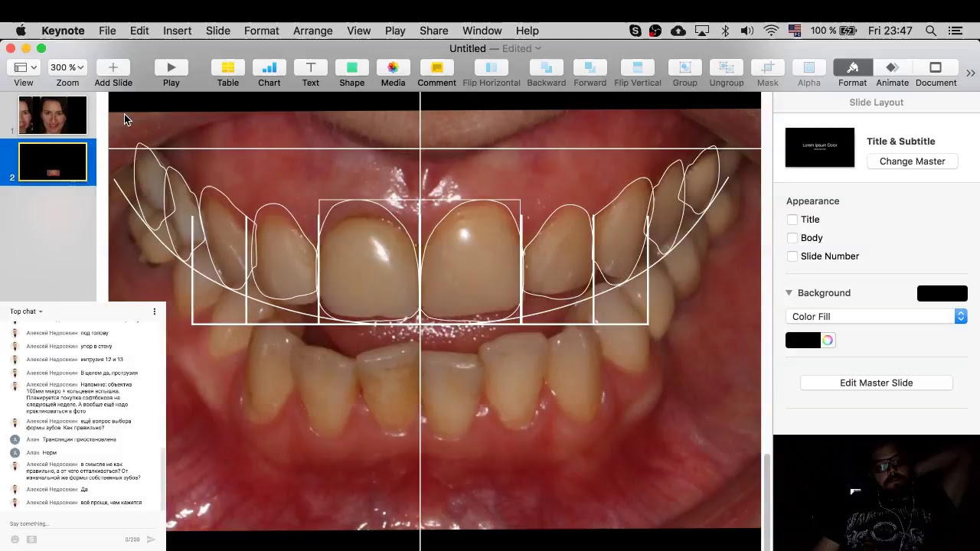Insert a Shape from toolbar

(351, 67)
